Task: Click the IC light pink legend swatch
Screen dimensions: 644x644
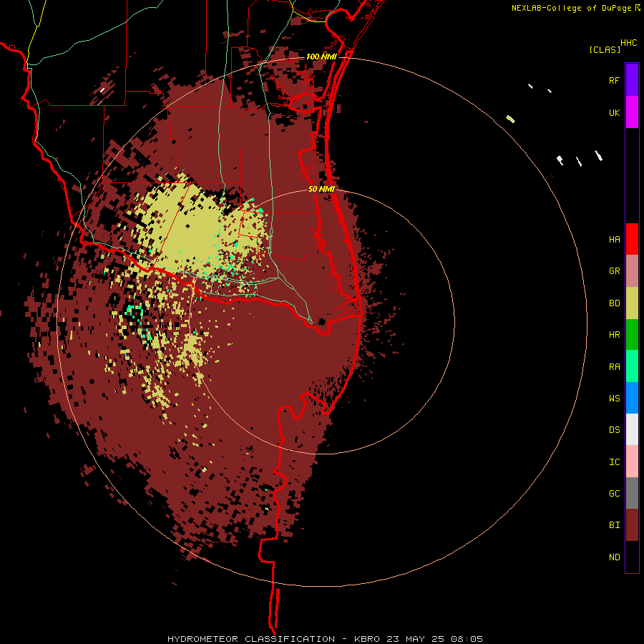Action: point(632,462)
